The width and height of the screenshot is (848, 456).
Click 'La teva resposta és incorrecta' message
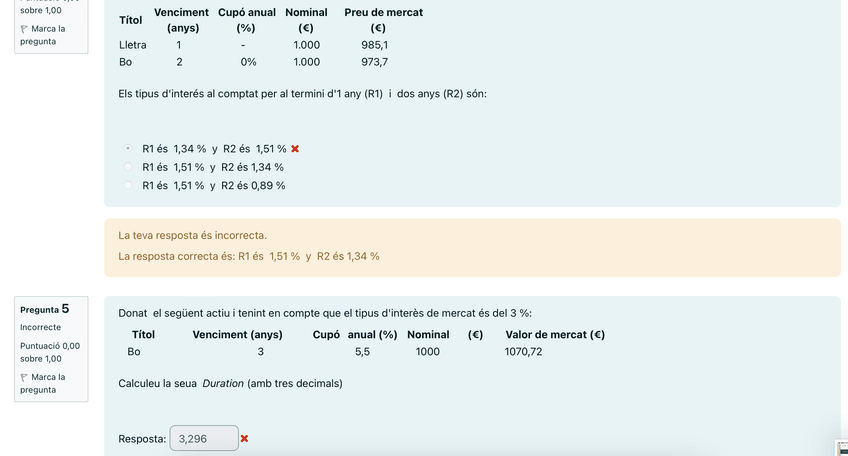pyautogui.click(x=192, y=235)
